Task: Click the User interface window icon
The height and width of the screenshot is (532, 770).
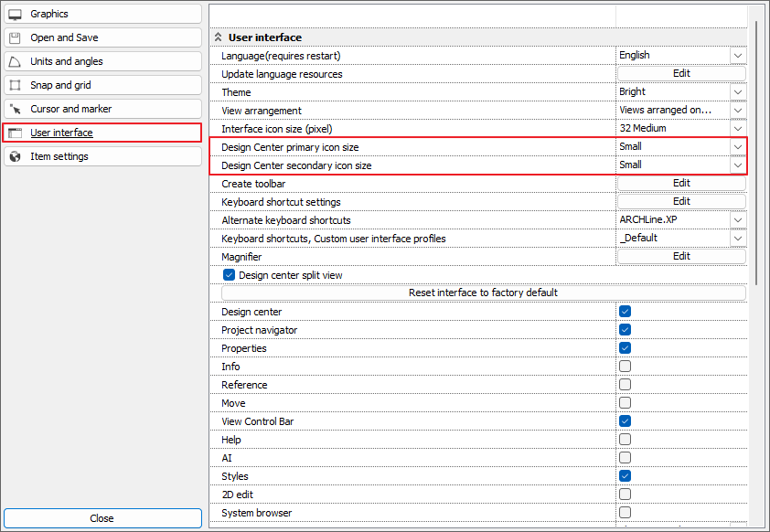Action: (16, 133)
